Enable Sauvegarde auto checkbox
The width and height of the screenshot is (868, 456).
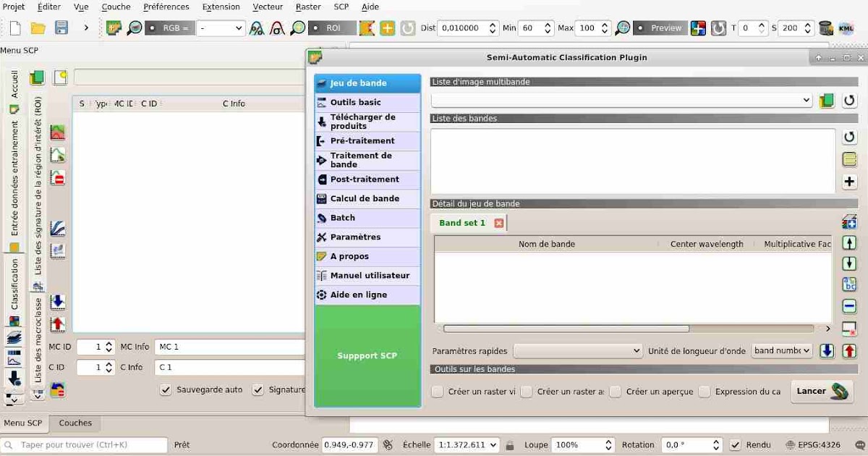point(166,389)
